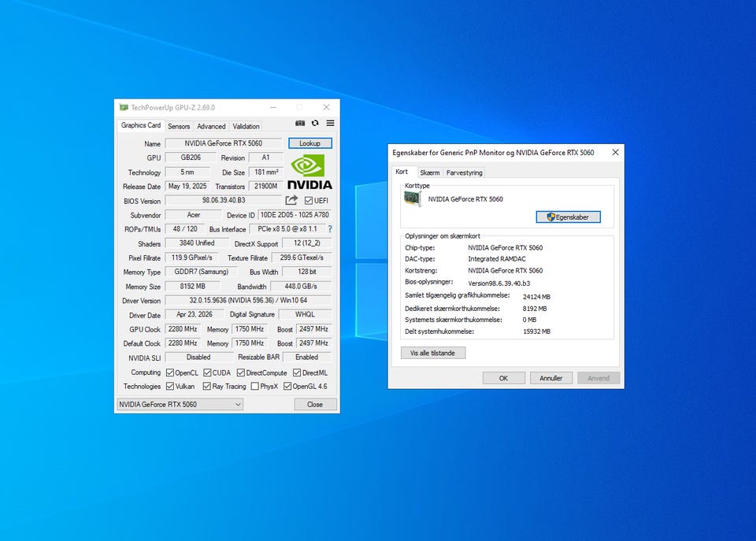Click the Integrated RAMDAC text
The height and width of the screenshot is (541, 756).
coord(497,259)
